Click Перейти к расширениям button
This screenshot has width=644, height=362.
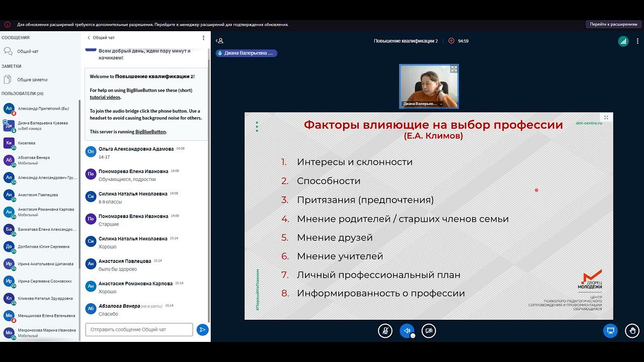coord(613,24)
